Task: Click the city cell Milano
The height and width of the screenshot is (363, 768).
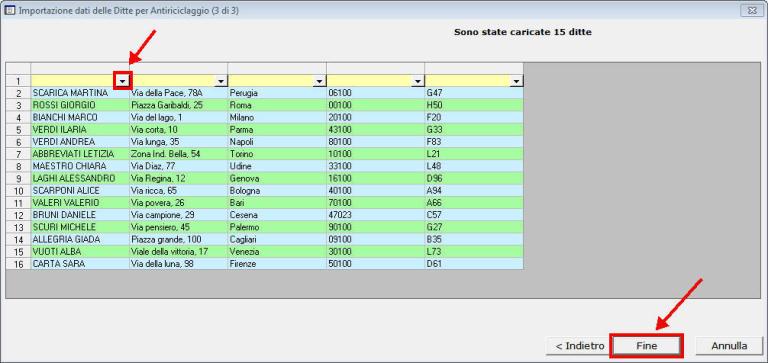Action: click(x=277, y=118)
